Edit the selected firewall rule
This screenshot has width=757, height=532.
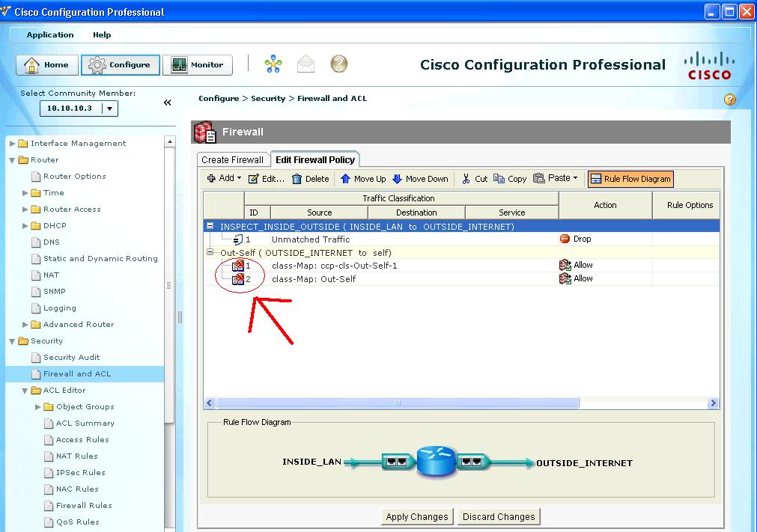266,179
